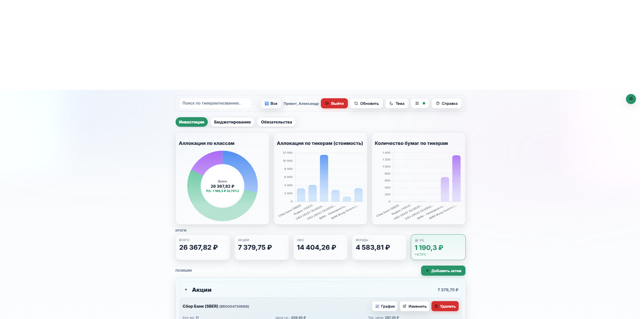Collapse the Акции section triangle
This screenshot has width=644, height=319.
(x=186, y=290)
